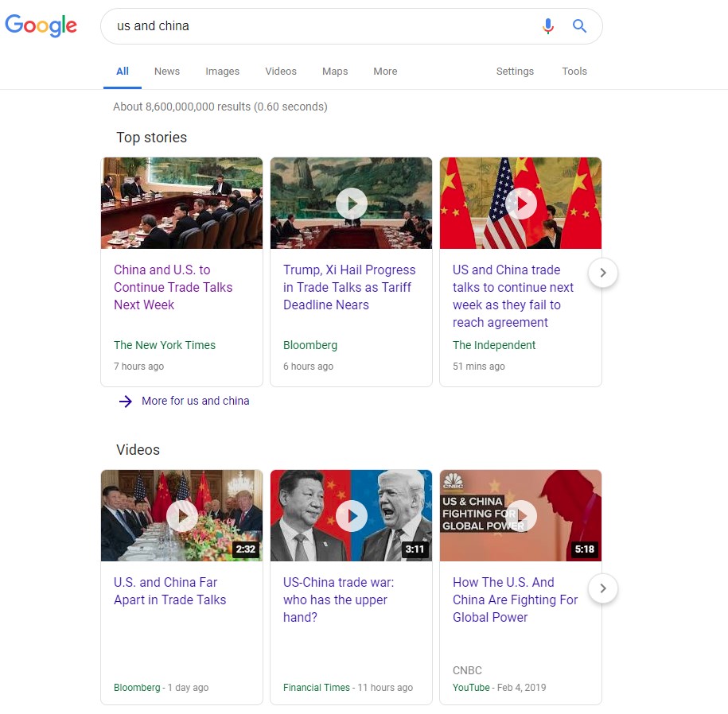The height and width of the screenshot is (714, 728).
Task: Click the Videos section heading
Action: [138, 449]
